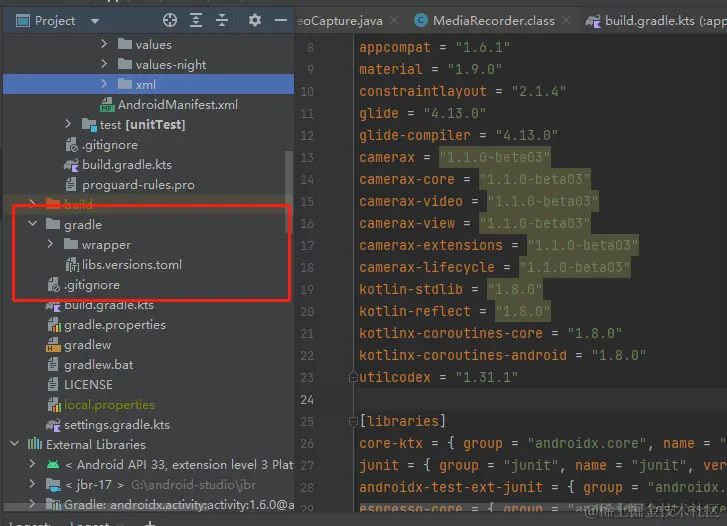The image size is (727, 526).
Task: Close the MediaRecorder.class editor tab
Action: pyautogui.click(x=566, y=20)
